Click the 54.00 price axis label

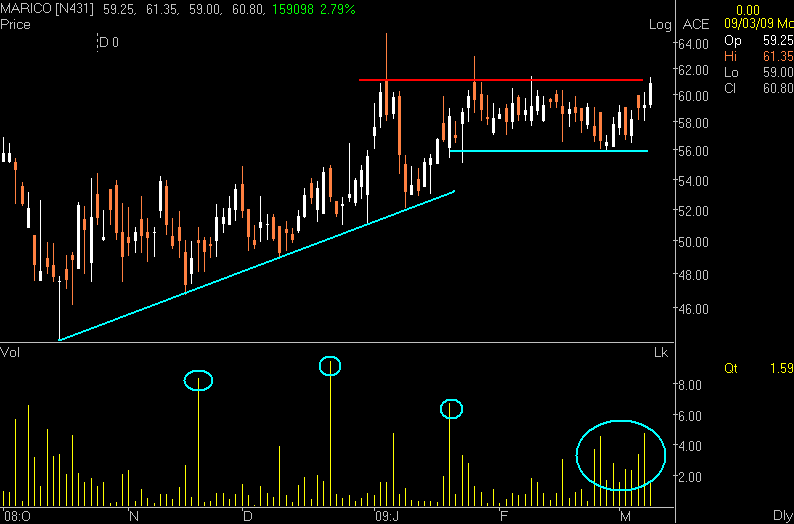(x=694, y=180)
